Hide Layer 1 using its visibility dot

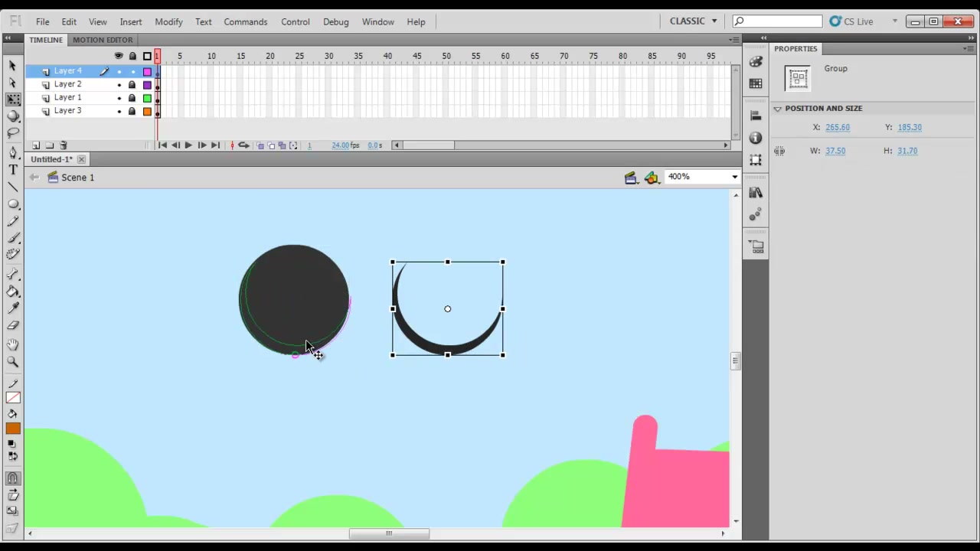click(x=119, y=98)
